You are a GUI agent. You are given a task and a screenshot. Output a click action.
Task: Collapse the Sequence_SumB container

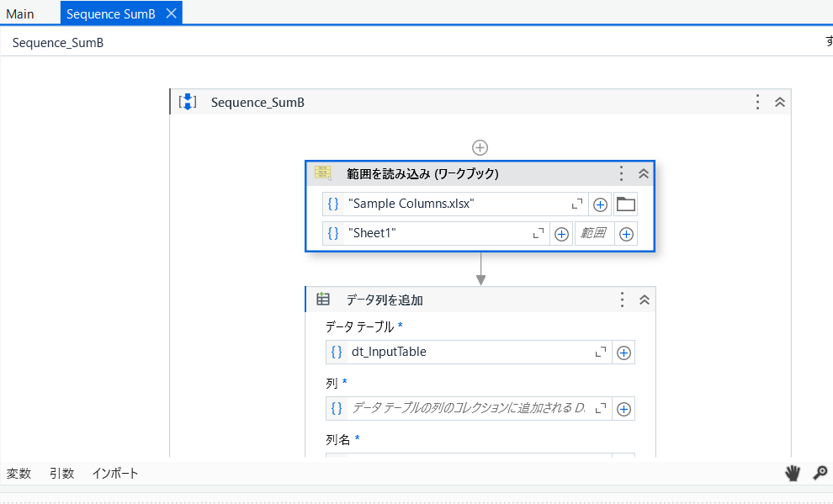[780, 102]
